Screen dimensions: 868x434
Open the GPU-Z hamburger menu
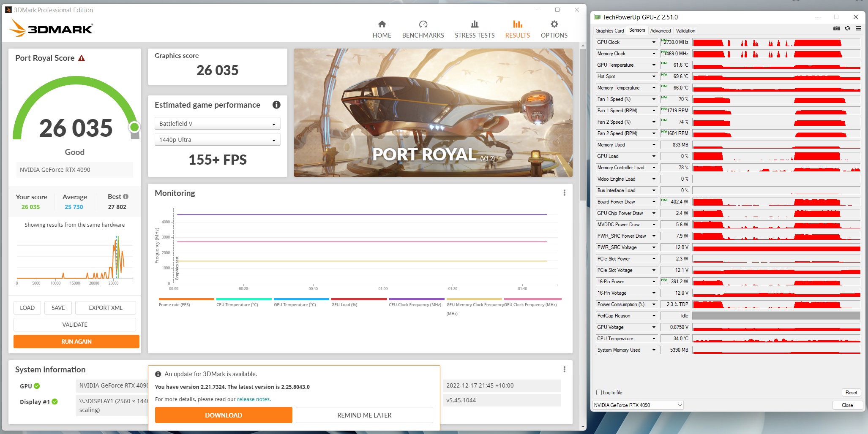pyautogui.click(x=858, y=28)
